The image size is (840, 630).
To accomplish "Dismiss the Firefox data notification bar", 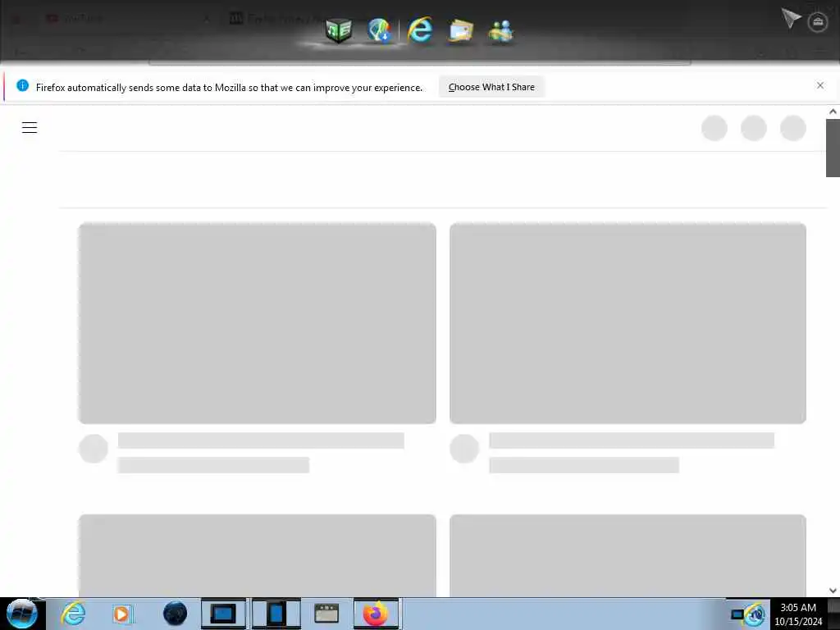I will 820,85.
